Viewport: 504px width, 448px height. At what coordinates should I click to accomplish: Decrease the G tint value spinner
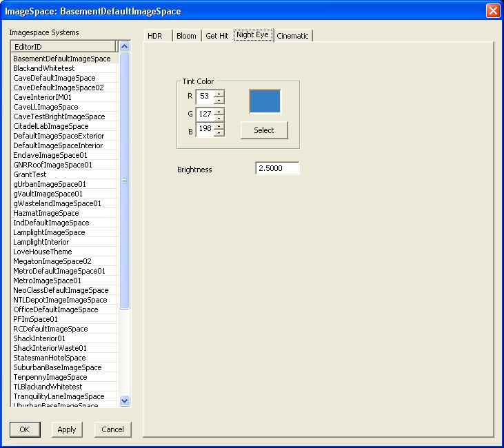click(x=219, y=118)
